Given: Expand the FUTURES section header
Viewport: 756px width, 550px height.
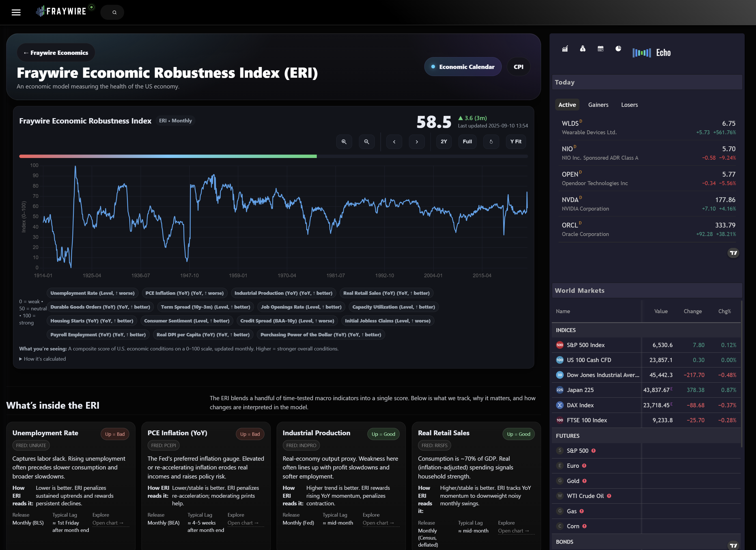Looking at the screenshot, I should click(x=567, y=436).
